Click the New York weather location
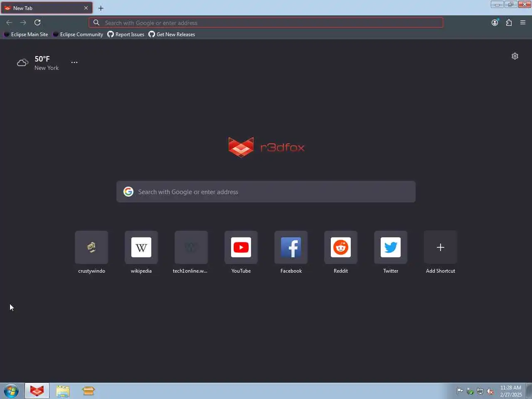This screenshot has height=399, width=532. [47, 68]
